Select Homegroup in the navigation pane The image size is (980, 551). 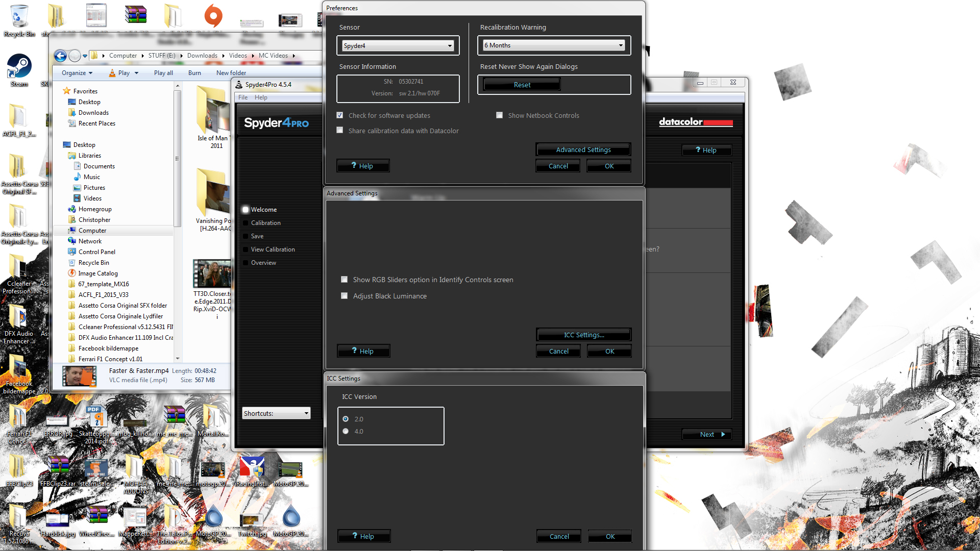pyautogui.click(x=95, y=209)
